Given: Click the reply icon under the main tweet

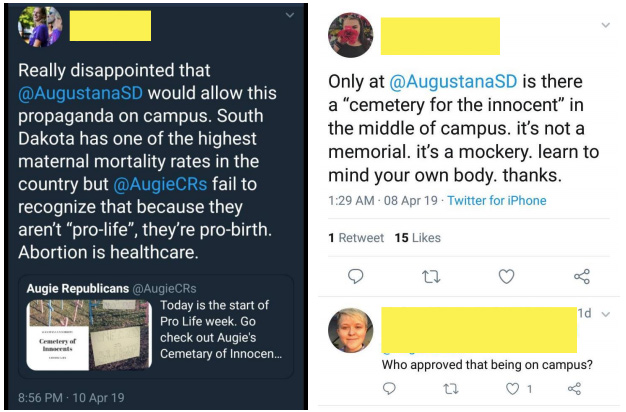Looking at the screenshot, I should pos(355,276).
